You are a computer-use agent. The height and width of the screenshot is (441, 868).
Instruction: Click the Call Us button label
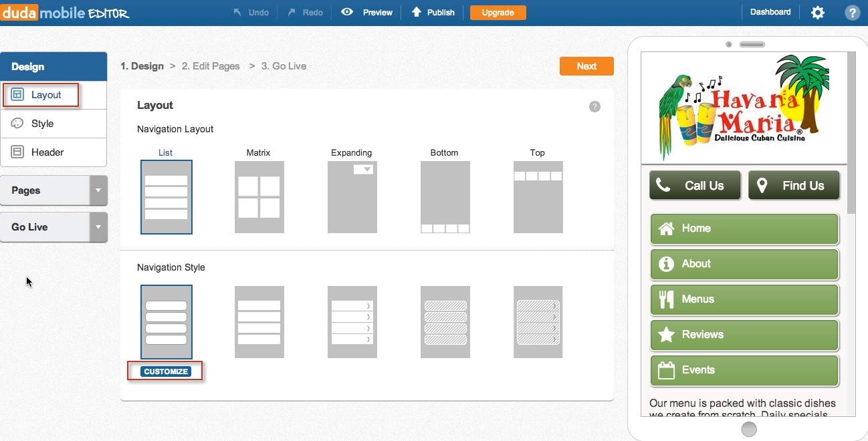point(704,186)
